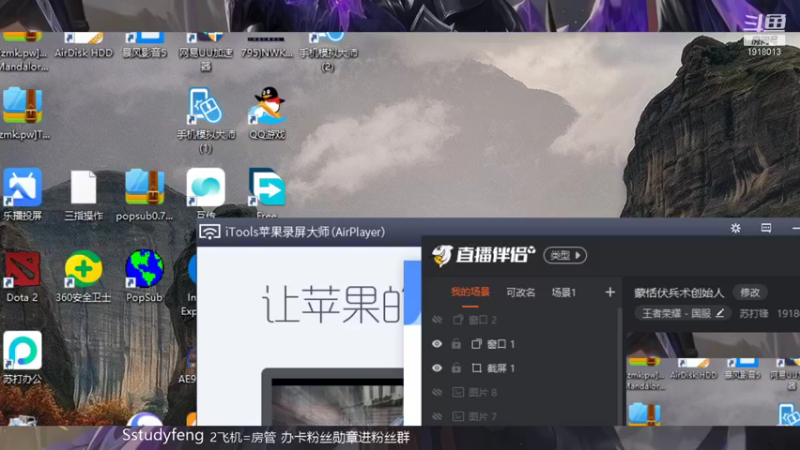
Task: Select the zmk.pw]T... archive on the desktop
Action: pos(23,113)
